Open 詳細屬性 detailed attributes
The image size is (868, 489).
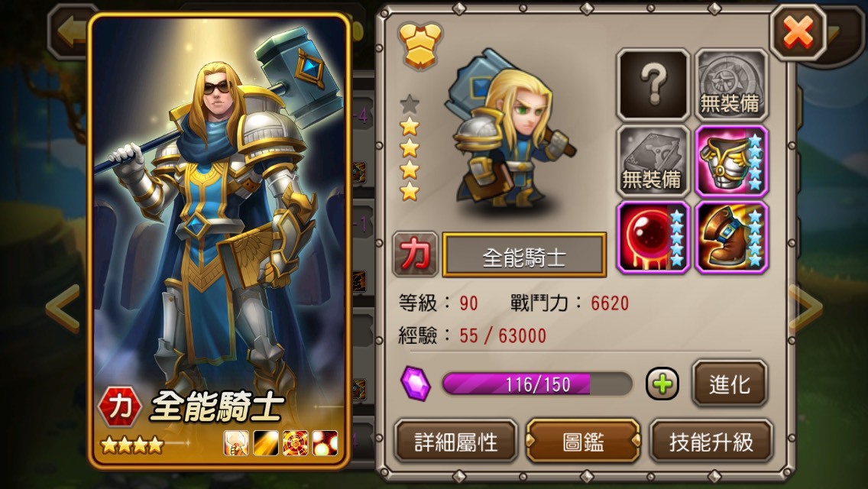coord(456,442)
